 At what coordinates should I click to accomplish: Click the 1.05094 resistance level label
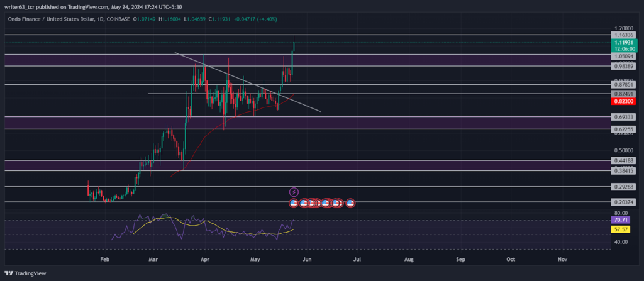pyautogui.click(x=625, y=56)
